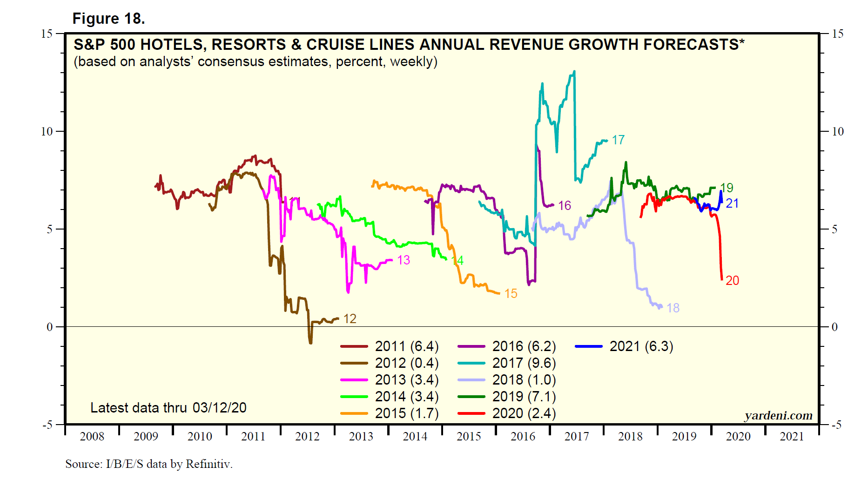Click the 2018 (1.0) legend label
This screenshot has width=868, height=480.
pos(524,380)
